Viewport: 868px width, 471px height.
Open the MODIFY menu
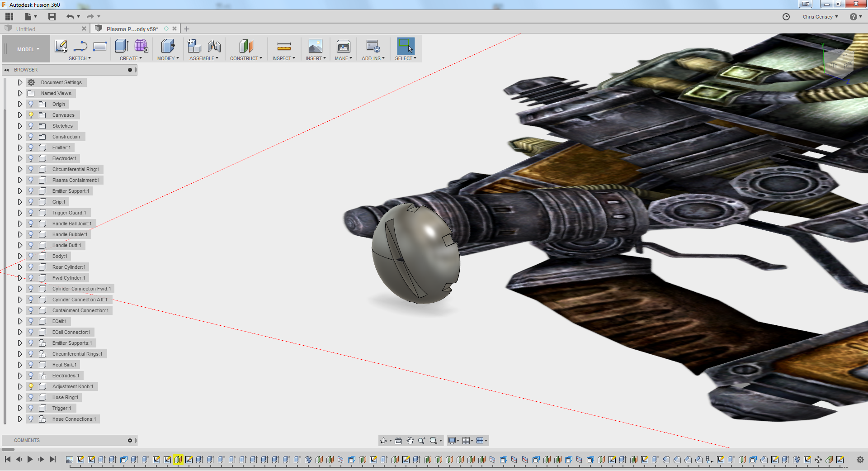[168, 58]
